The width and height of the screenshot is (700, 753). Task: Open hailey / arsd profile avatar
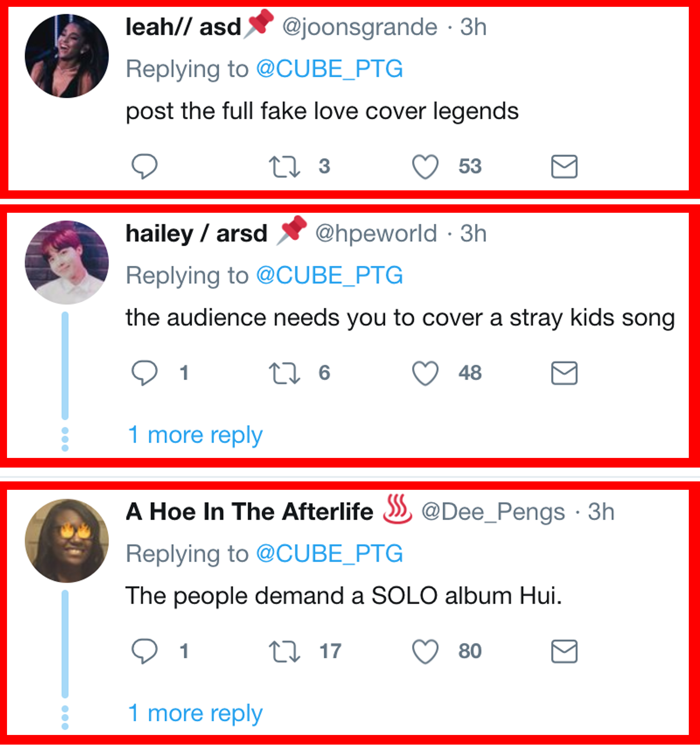click(x=67, y=262)
